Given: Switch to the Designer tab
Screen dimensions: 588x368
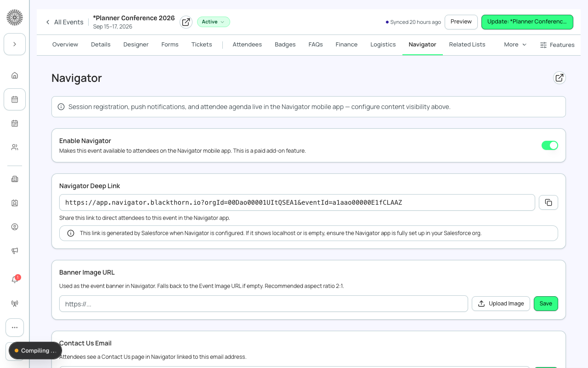Looking at the screenshot, I should [136, 45].
